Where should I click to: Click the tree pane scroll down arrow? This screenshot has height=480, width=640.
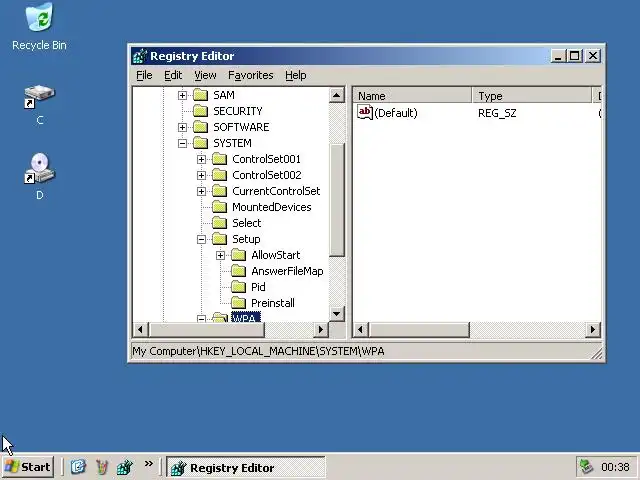[337, 314]
